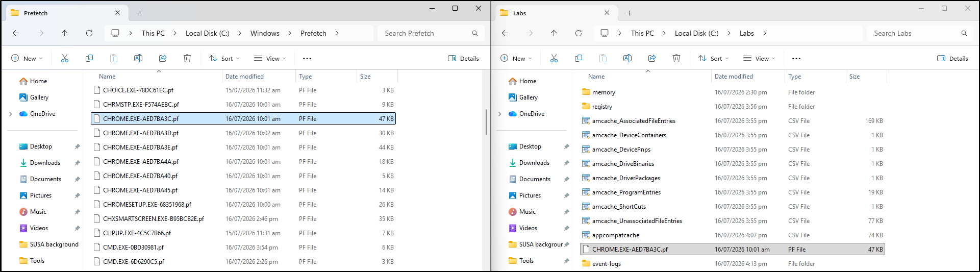980x272 pixels.
Task: Refresh the Prefetch window
Action: coord(89,33)
